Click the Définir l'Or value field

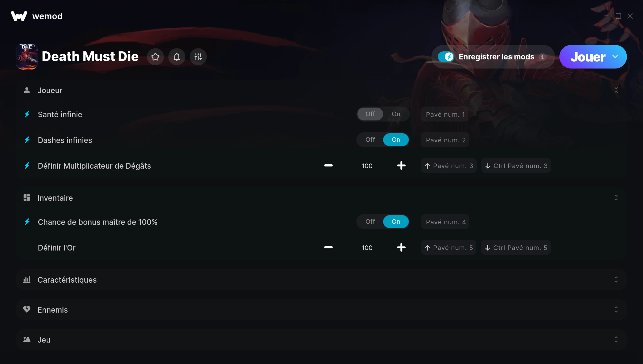[x=367, y=248]
